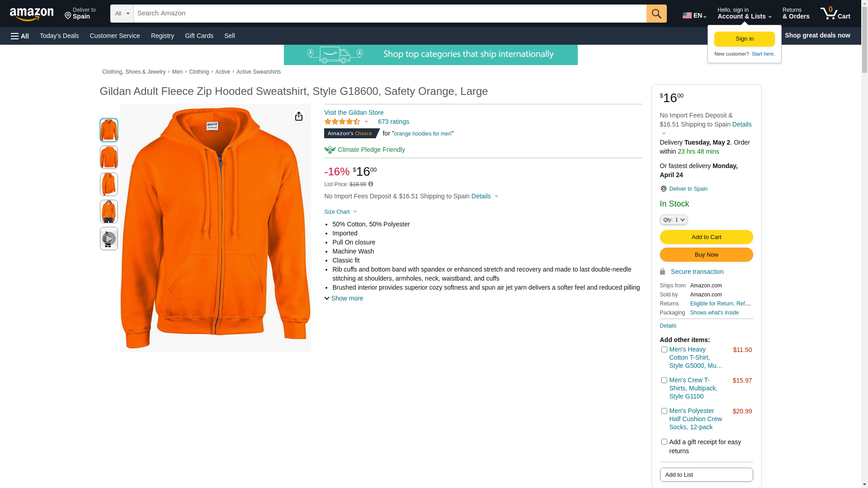Check Men's Crew T-Shirts Multipack add-on
The width and height of the screenshot is (868, 488).
[664, 380]
